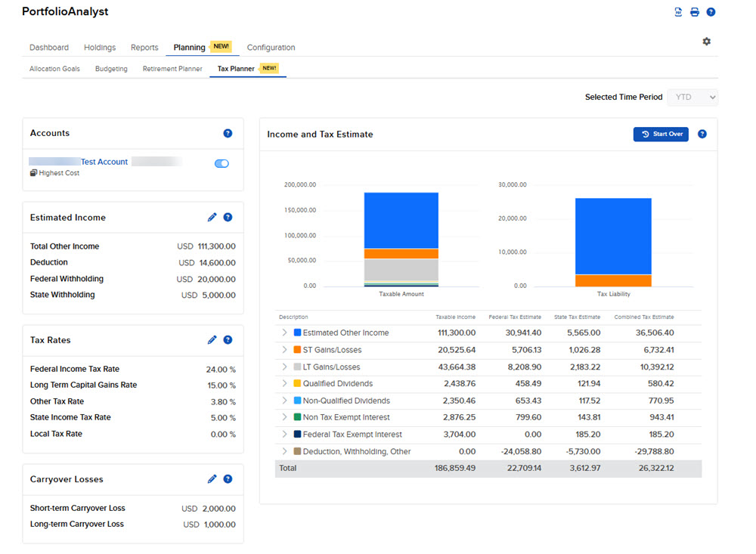Viewport: 756px width, 554px height.
Task: Edit Tax Rates with pencil icon
Action: [212, 340]
